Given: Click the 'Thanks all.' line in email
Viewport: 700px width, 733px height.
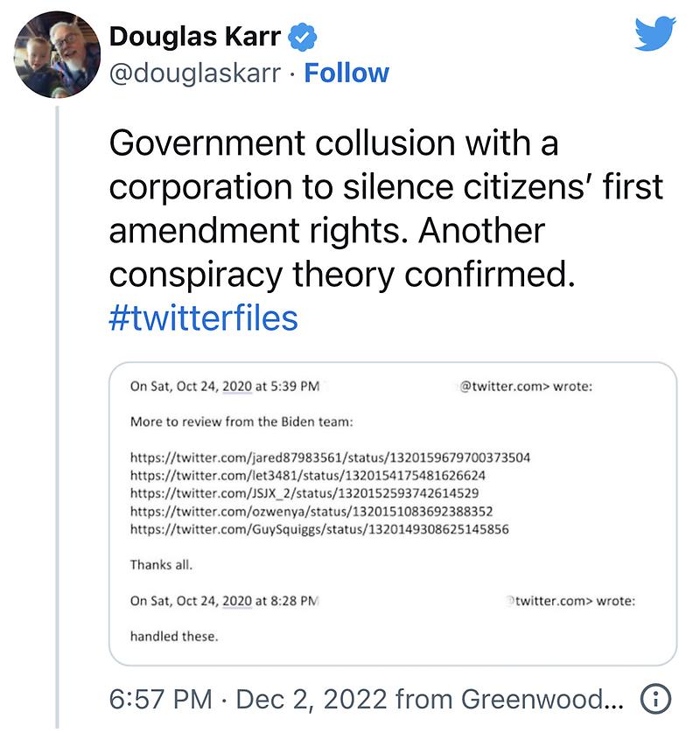Looking at the screenshot, I should (x=161, y=564).
